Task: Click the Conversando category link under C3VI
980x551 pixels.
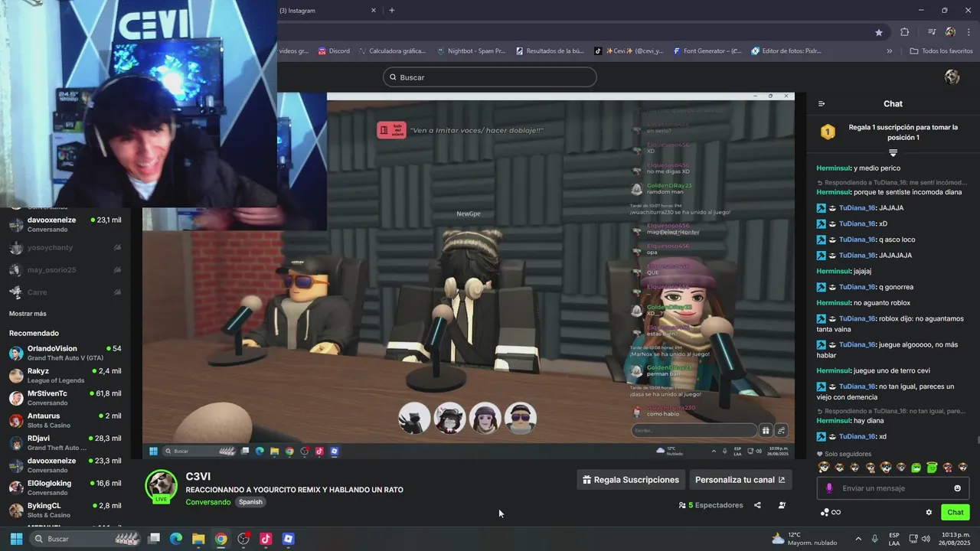Action: 207,502
